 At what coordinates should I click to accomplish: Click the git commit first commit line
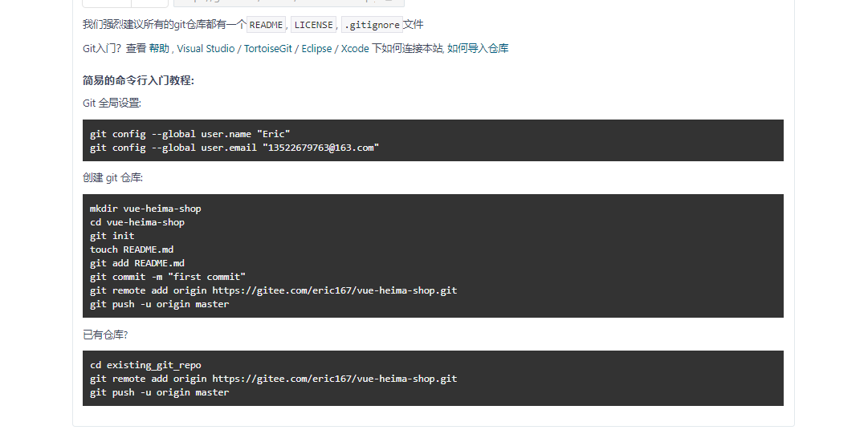coord(168,277)
